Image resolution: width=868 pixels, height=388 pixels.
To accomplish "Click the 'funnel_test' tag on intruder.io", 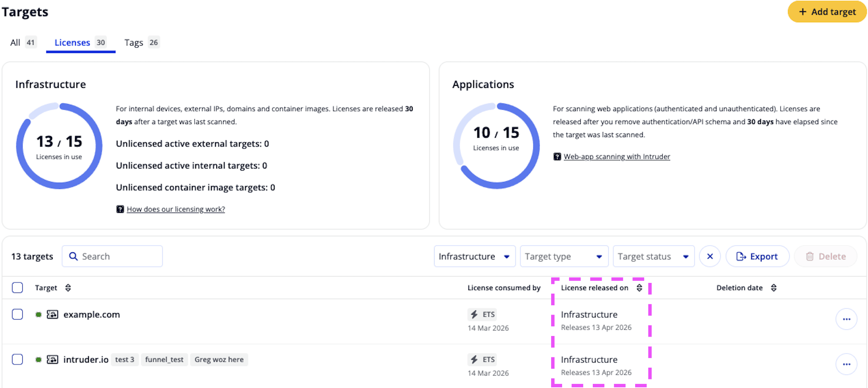I will (x=164, y=359).
